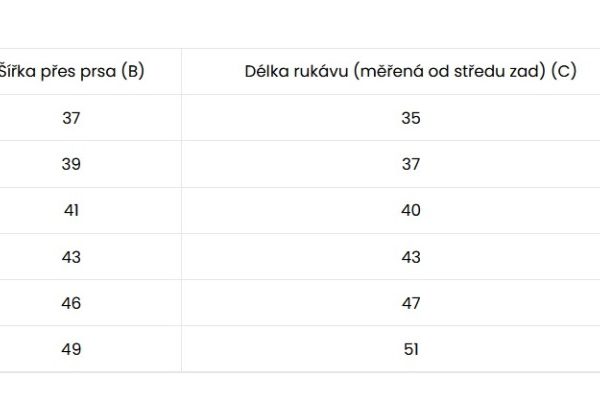
Task: Click chest width value 37
Action: pos(71,118)
